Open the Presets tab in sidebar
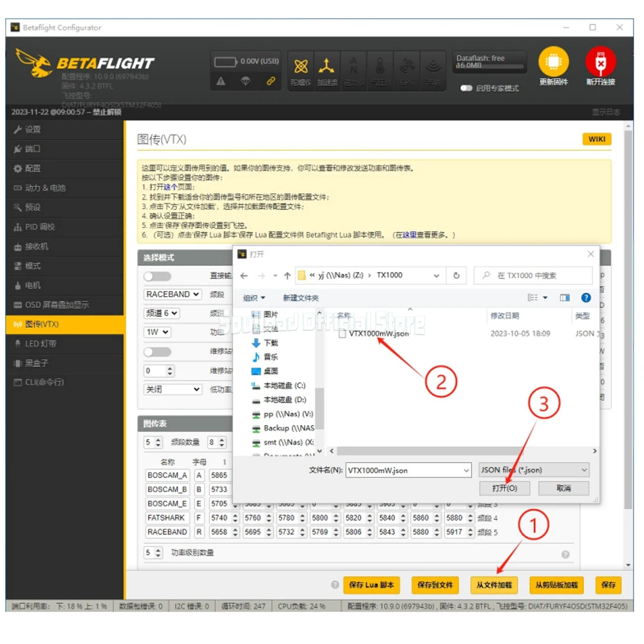 (x=64, y=207)
